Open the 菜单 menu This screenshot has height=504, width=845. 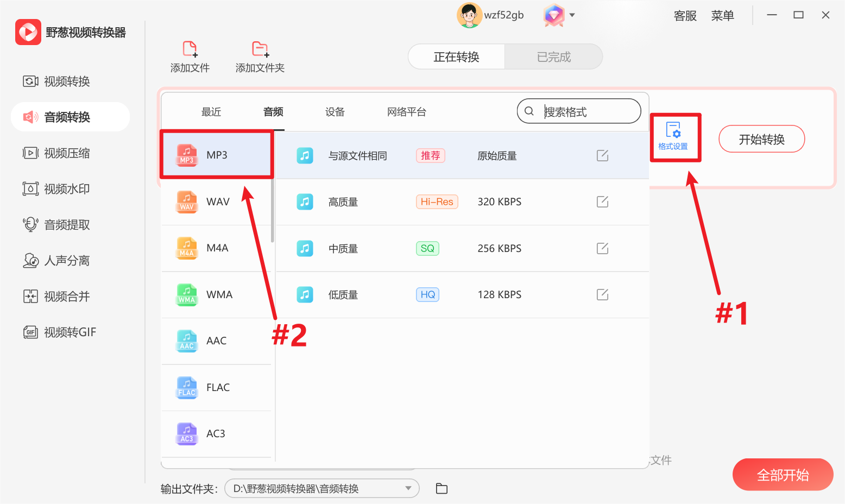pyautogui.click(x=722, y=15)
